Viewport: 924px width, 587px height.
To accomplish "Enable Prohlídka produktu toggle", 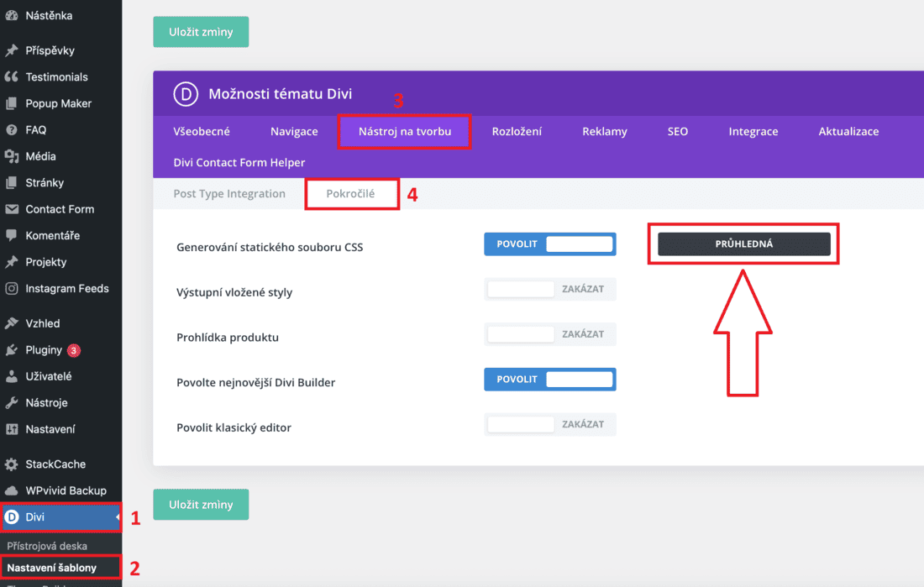I will click(x=550, y=334).
